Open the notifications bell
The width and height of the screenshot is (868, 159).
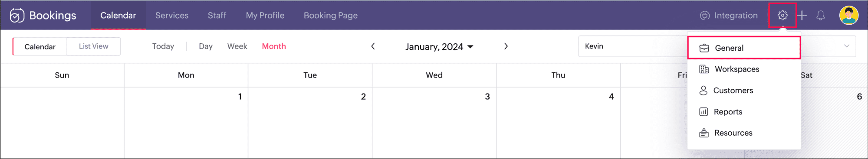tap(820, 16)
